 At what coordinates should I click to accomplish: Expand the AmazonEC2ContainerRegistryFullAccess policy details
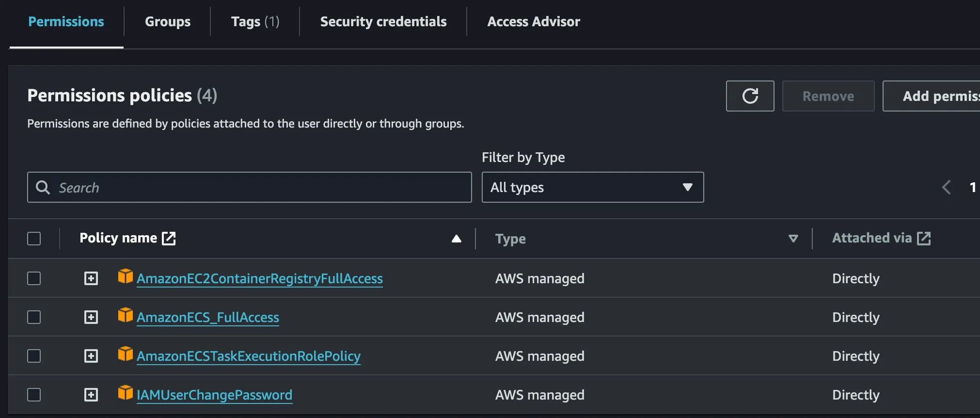pos(91,278)
